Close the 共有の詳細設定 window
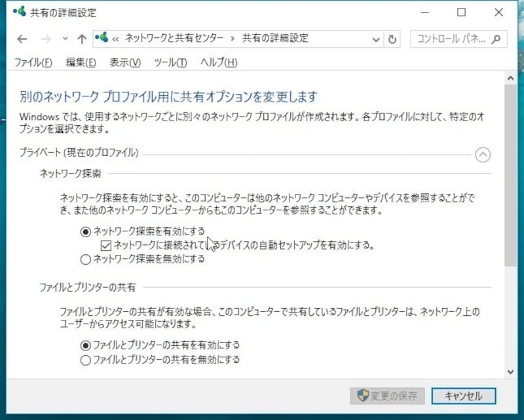The width and height of the screenshot is (524, 420). 498,12
